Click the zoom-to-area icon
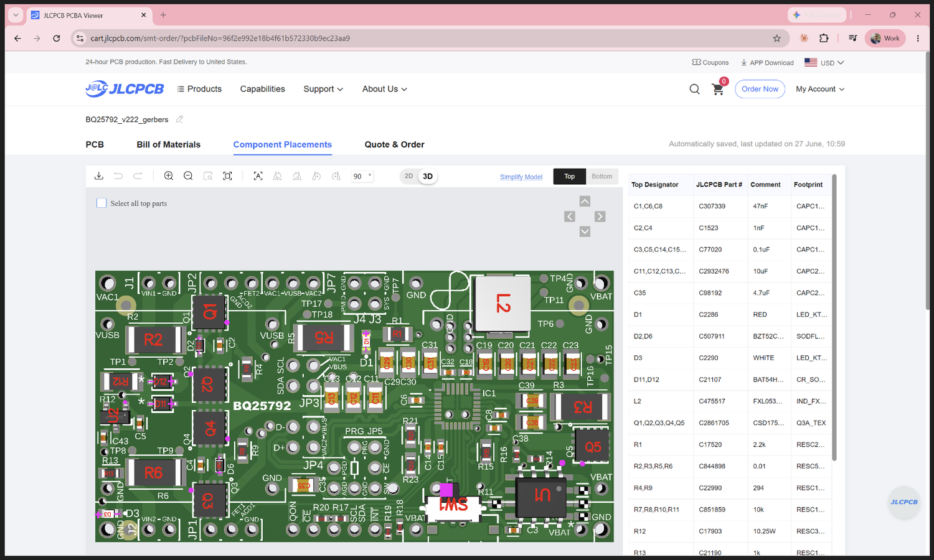Screen dimensions: 934x560 208,176
